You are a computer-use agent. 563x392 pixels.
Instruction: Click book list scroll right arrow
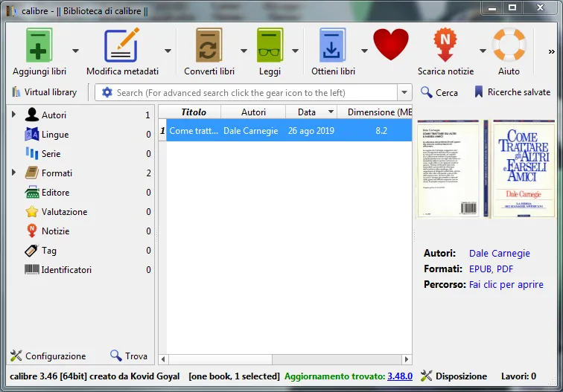pos(407,359)
